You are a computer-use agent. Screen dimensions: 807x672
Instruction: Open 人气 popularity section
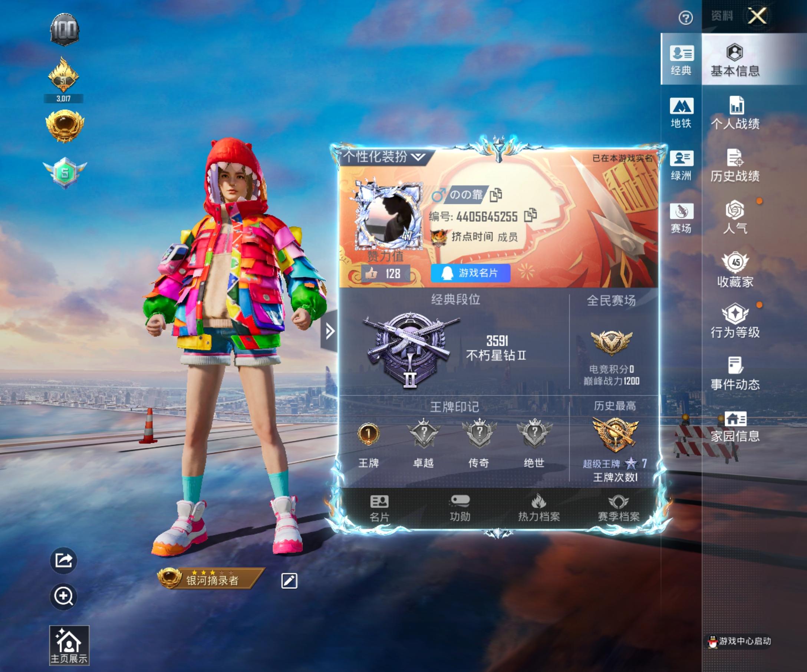[x=735, y=217]
